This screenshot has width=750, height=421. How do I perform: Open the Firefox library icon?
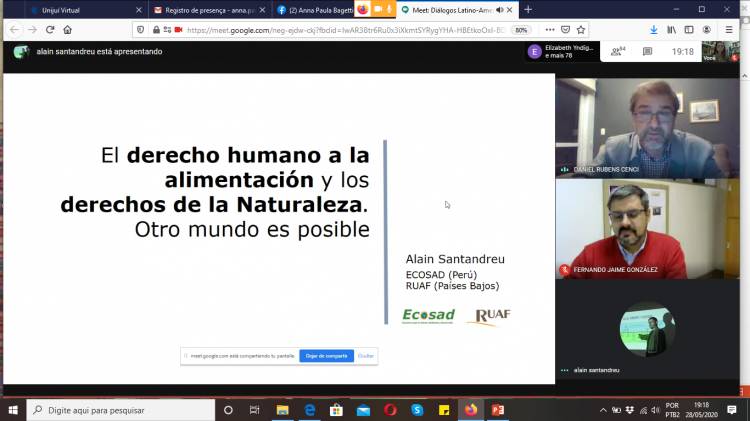click(x=672, y=30)
